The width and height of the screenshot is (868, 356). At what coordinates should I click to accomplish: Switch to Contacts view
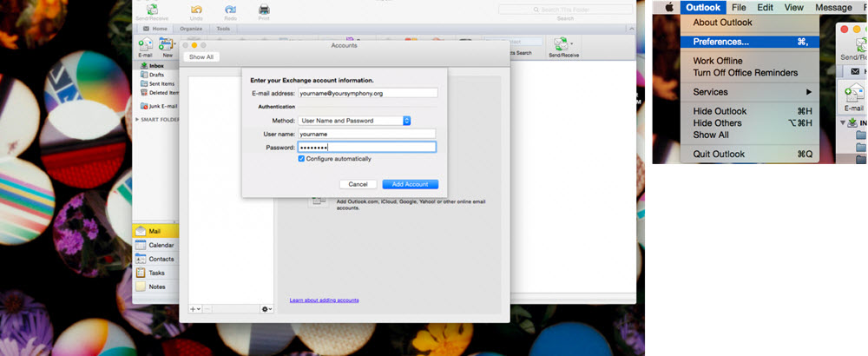[x=155, y=259]
